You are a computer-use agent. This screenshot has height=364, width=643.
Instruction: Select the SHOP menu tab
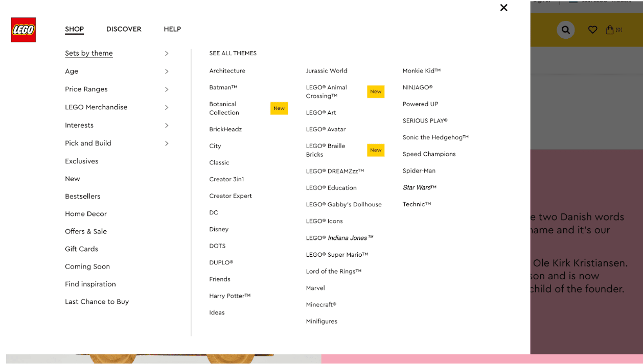pos(74,29)
